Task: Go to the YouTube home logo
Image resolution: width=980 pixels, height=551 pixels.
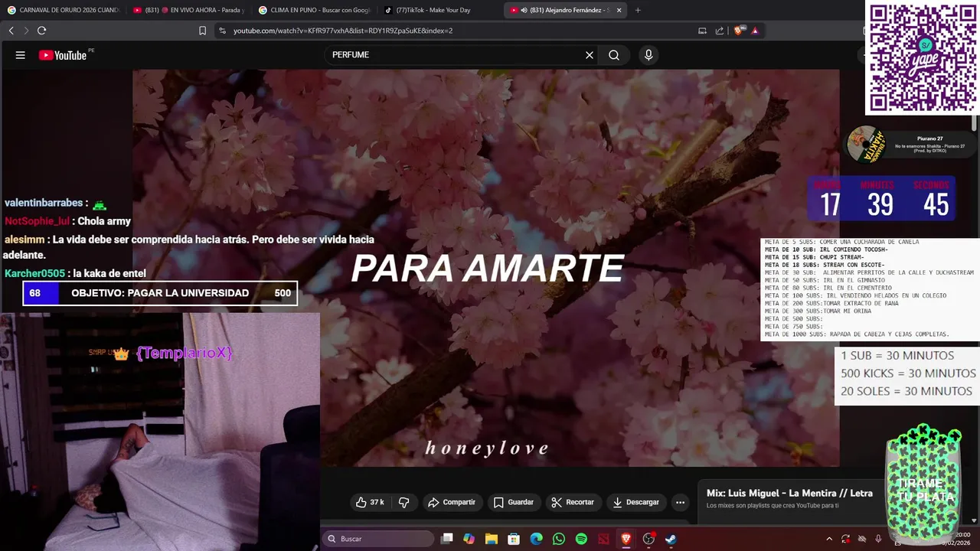Action: point(63,55)
